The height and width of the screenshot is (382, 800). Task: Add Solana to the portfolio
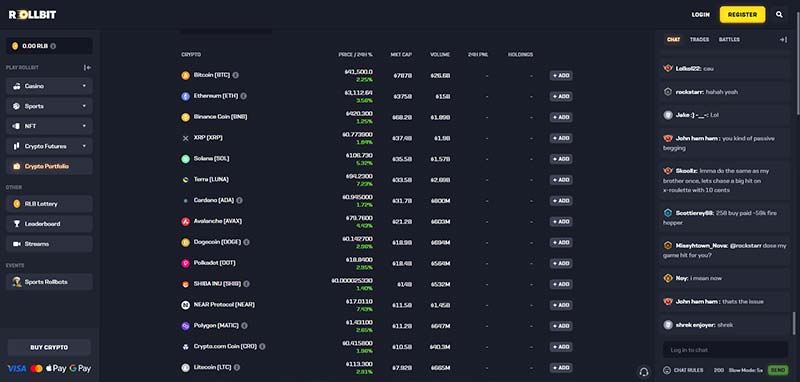point(561,159)
